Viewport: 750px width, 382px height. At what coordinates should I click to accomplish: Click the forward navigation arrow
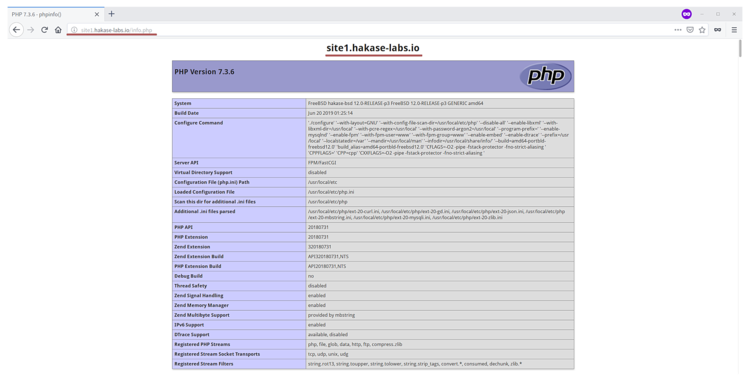pos(31,30)
